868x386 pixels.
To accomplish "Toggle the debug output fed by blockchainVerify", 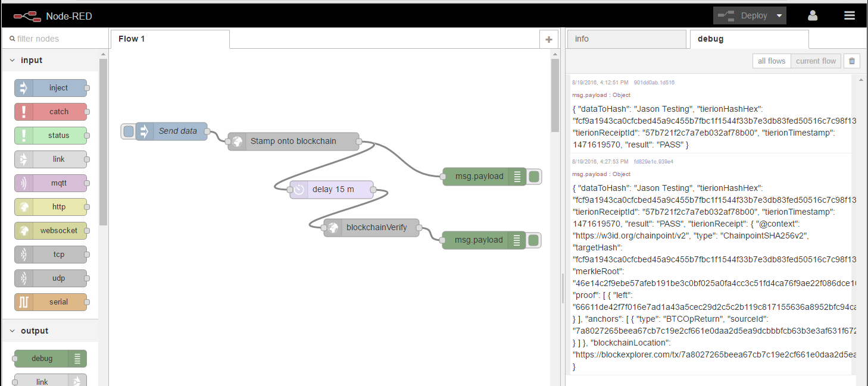I will [x=534, y=240].
